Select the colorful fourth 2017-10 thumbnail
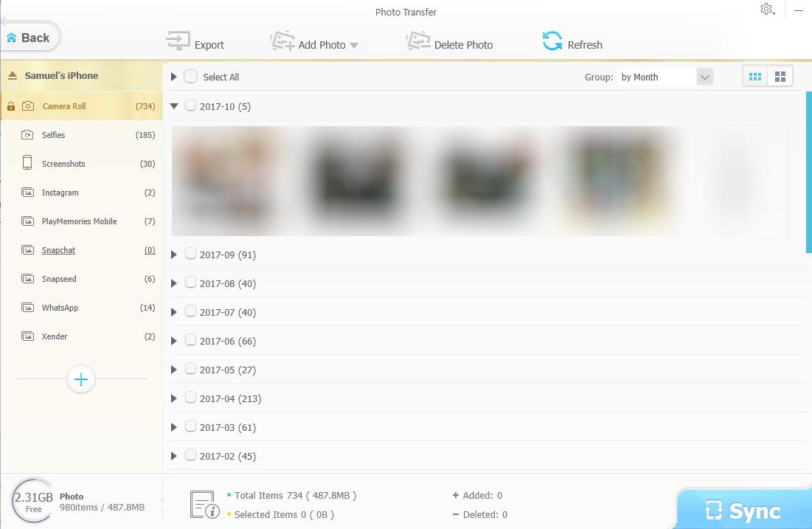Viewport: 812px width, 529px height. tap(617, 180)
